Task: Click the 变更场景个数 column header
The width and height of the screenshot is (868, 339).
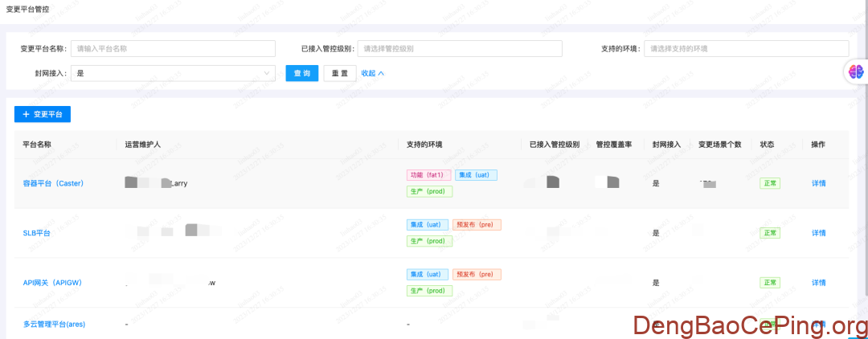Action: [719, 145]
